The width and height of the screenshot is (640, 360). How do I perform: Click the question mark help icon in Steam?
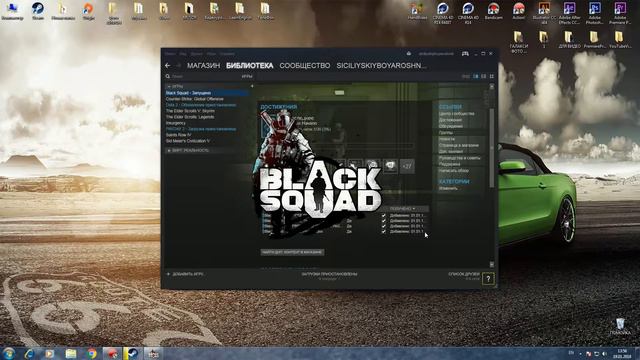[x=488, y=279]
